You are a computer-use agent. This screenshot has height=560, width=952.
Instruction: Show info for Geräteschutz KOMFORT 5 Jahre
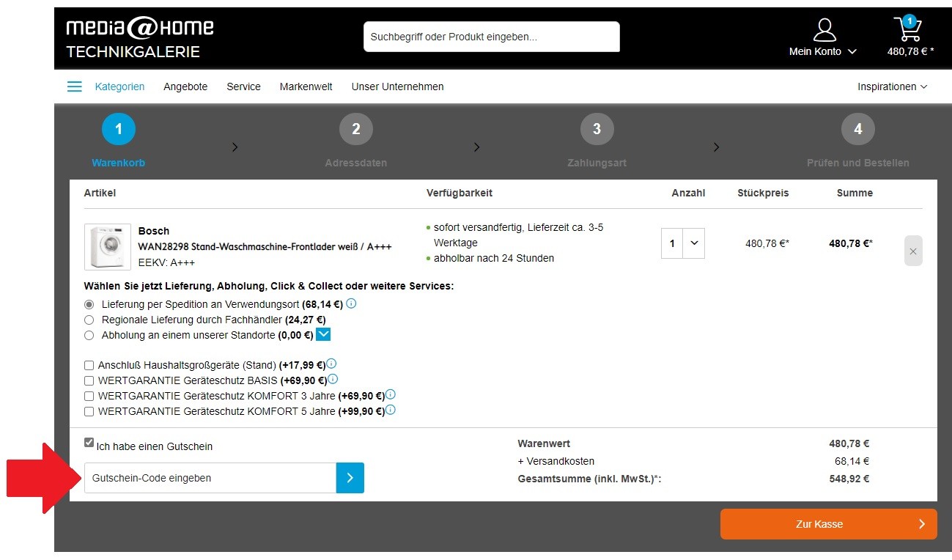(x=391, y=410)
